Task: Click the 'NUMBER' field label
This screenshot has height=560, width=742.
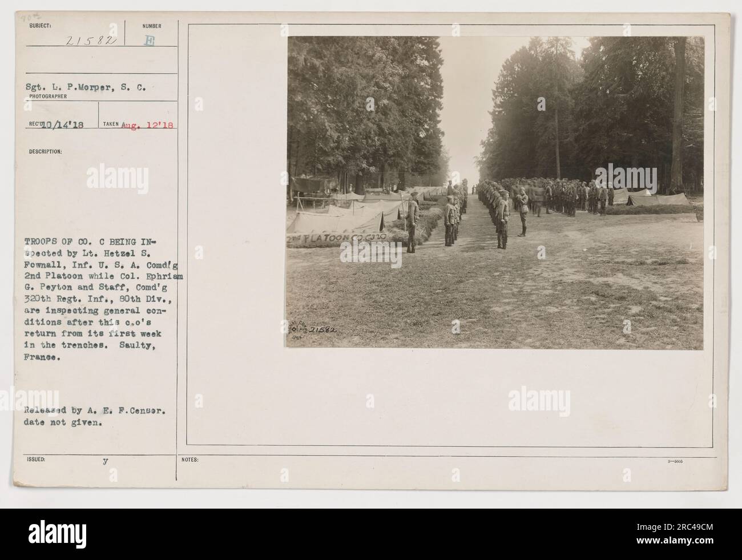Action: coord(152,26)
